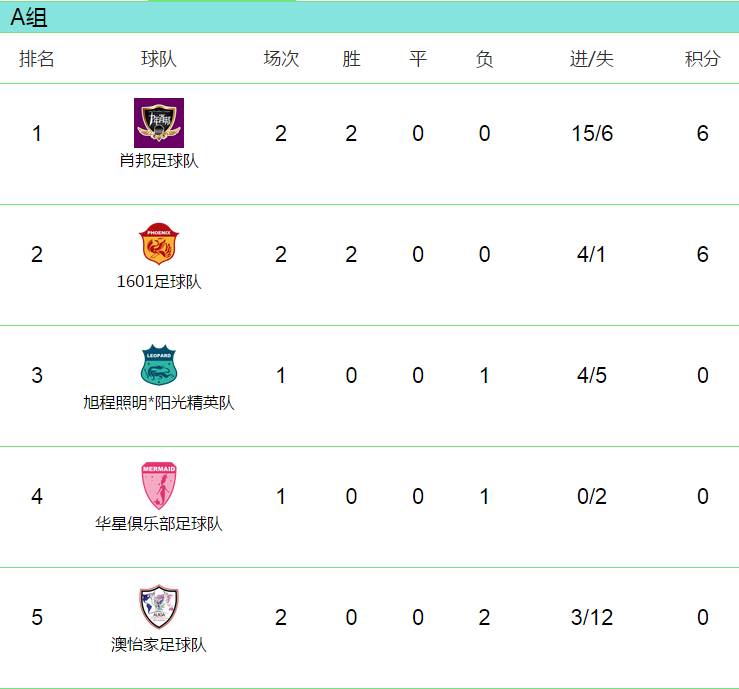Click the 球队 column header

[159, 59]
